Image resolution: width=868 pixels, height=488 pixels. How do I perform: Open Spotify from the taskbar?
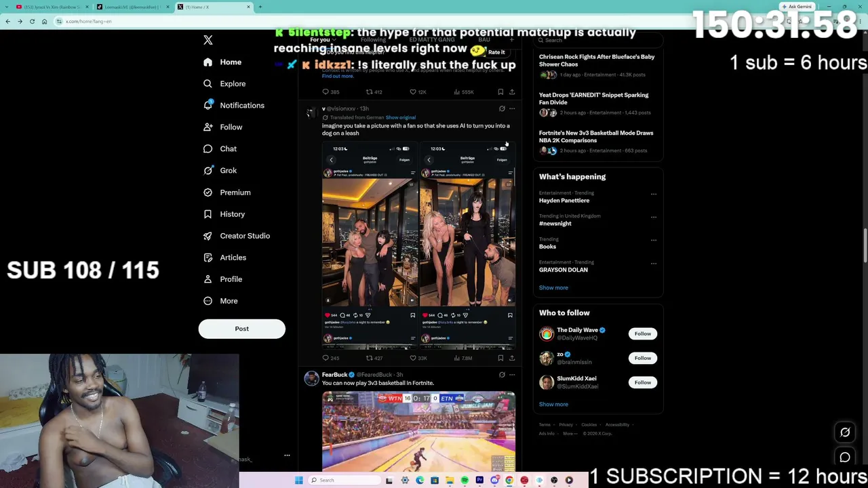465,480
